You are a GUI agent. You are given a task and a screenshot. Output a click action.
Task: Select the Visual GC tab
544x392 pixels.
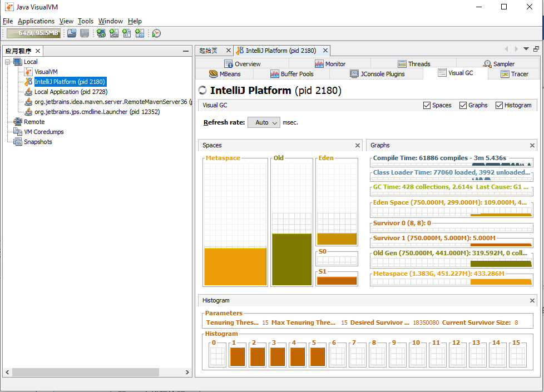456,73
